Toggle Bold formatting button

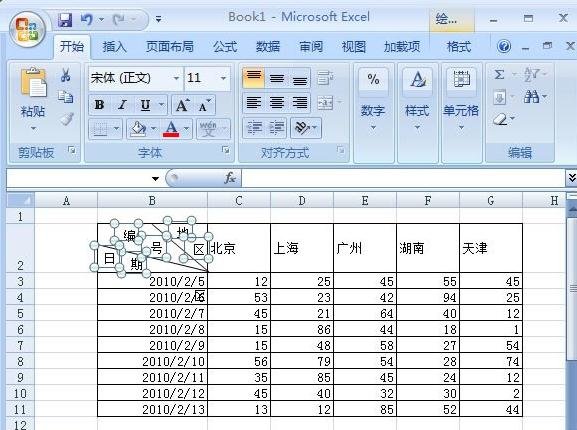pos(99,105)
